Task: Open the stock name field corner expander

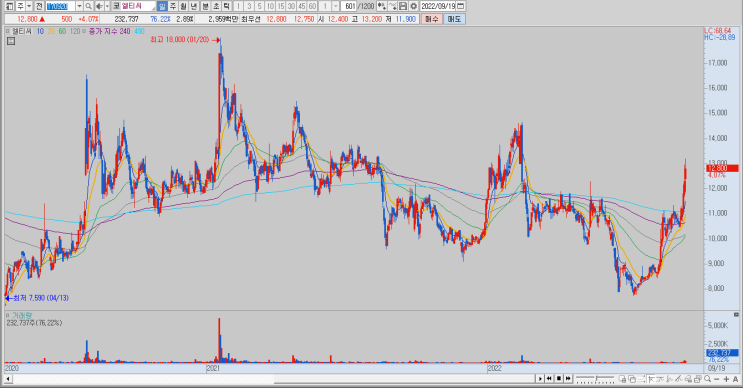Action: click(153, 9)
